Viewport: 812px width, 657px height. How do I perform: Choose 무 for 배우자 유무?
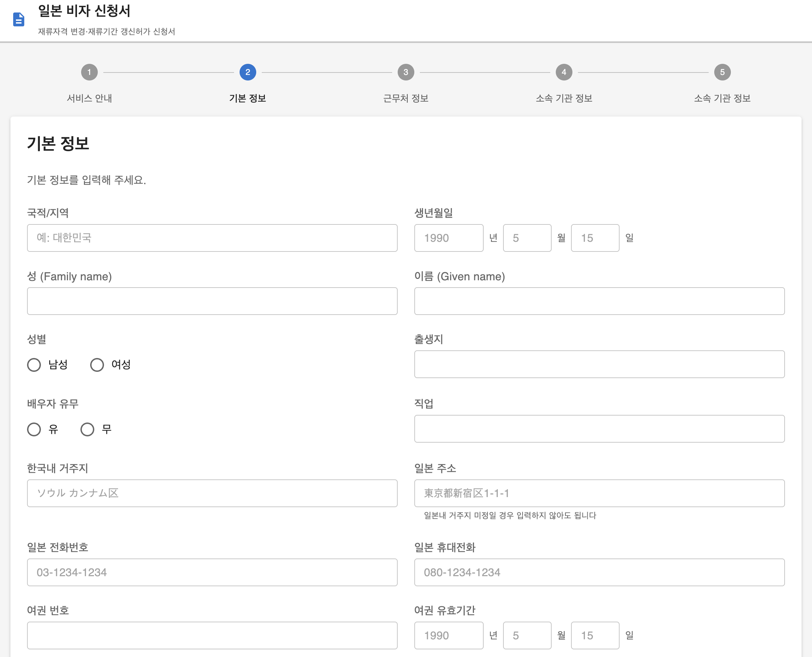[x=87, y=429]
